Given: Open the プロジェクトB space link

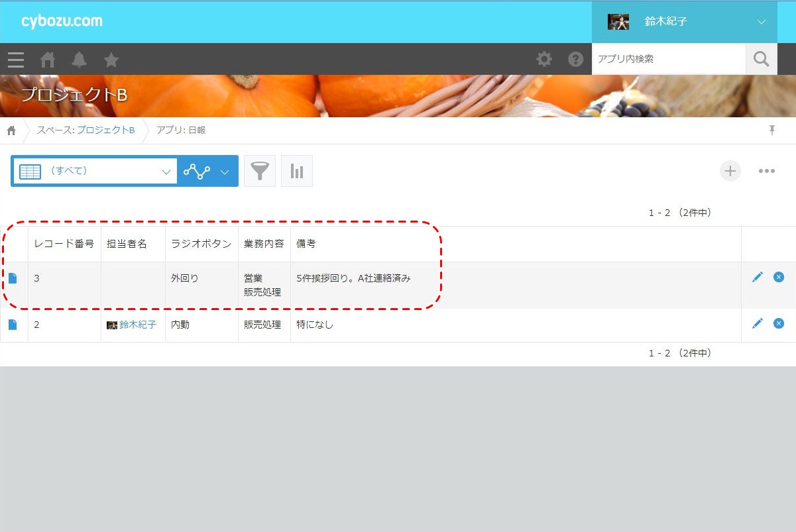Looking at the screenshot, I should point(105,131).
